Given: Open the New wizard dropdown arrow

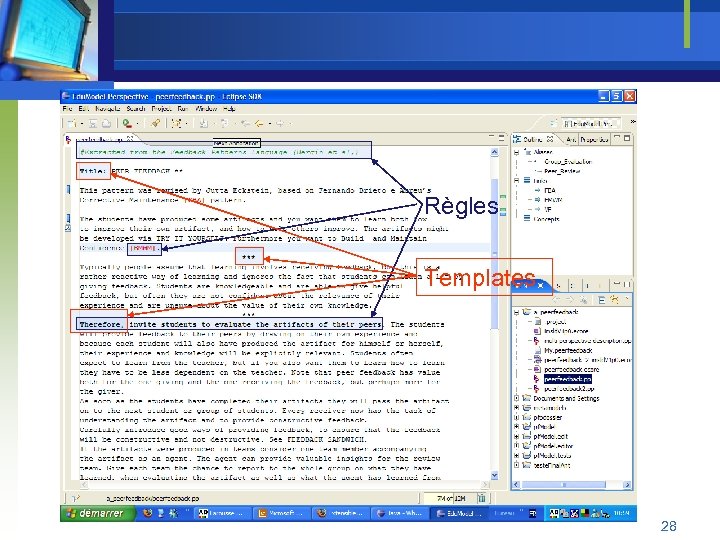Looking at the screenshot, I should 82,124.
